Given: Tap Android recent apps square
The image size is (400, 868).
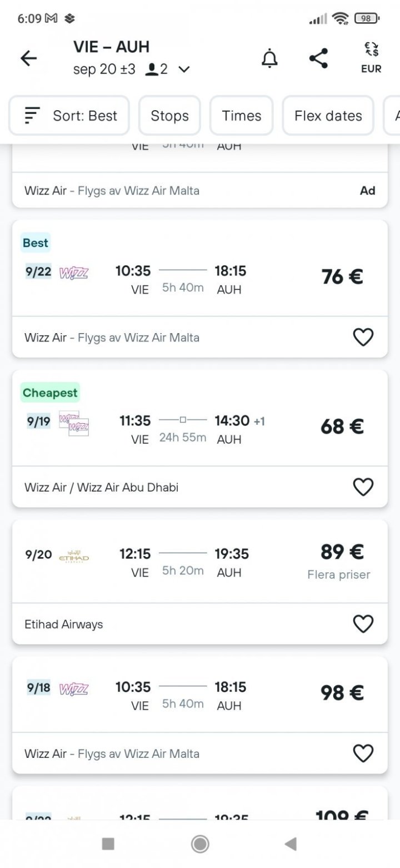Looking at the screenshot, I should click(x=108, y=844).
